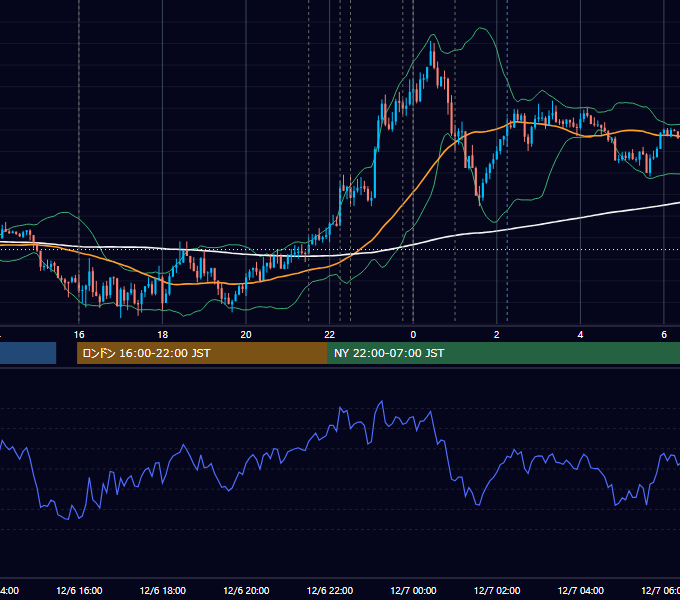Click hour label 16 below price chart
680x600 pixels.
79,335
